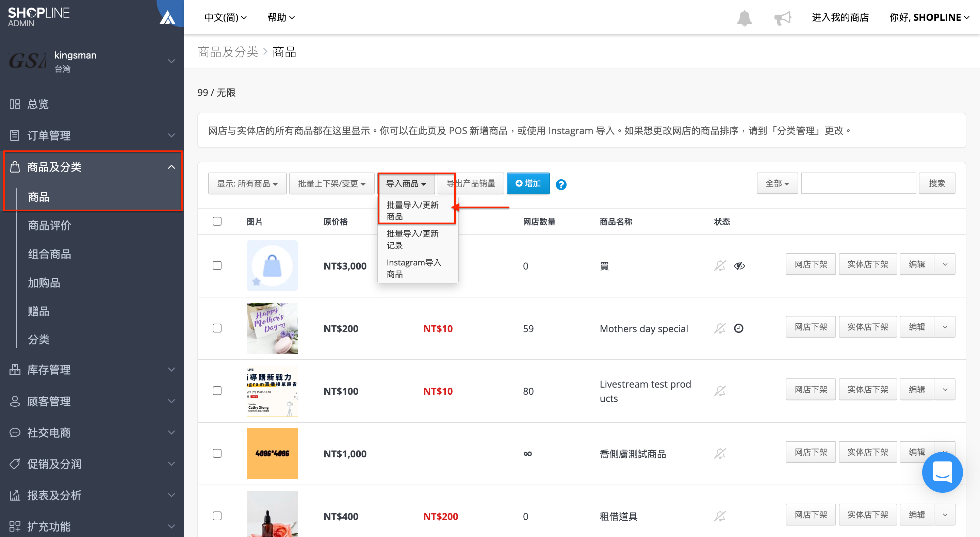Screen dimensions: 980x537
Task: Click the 搜索 search button
Action: (937, 183)
